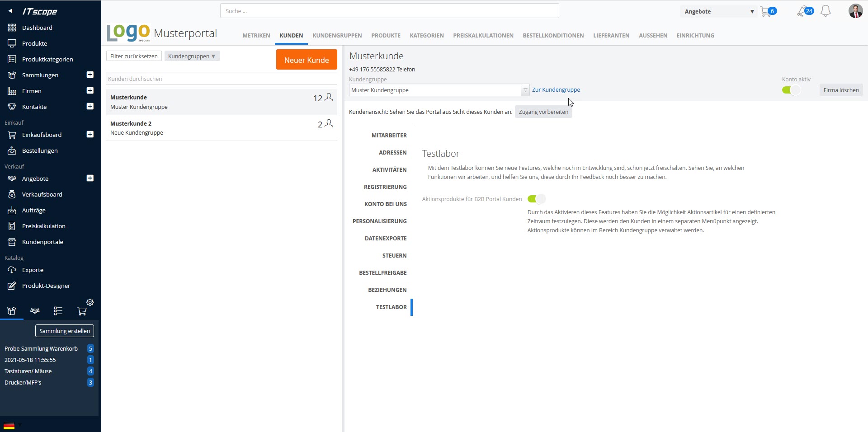Select the cart tab icon in bottom panel
This screenshot has height=432, width=868.
82,311
